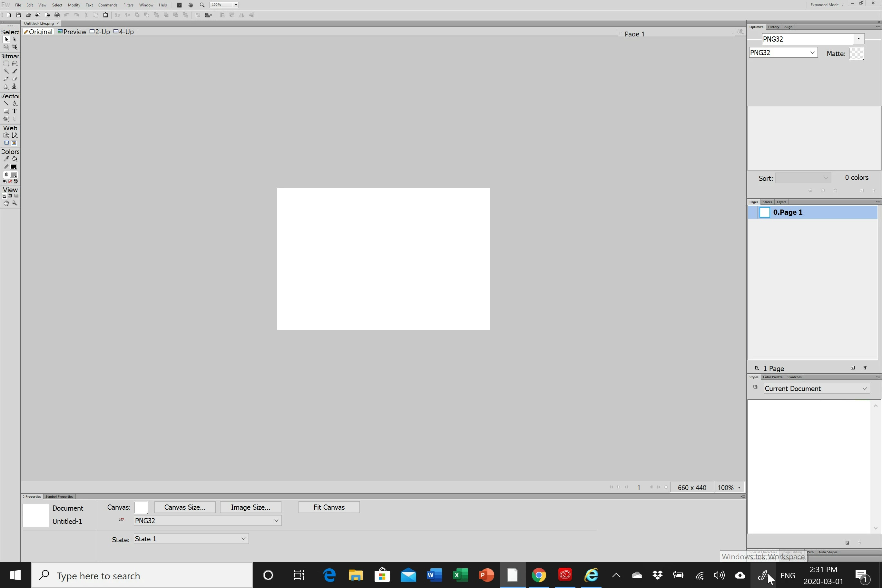
Task: Open the Canvas color swatch
Action: pyautogui.click(x=141, y=507)
